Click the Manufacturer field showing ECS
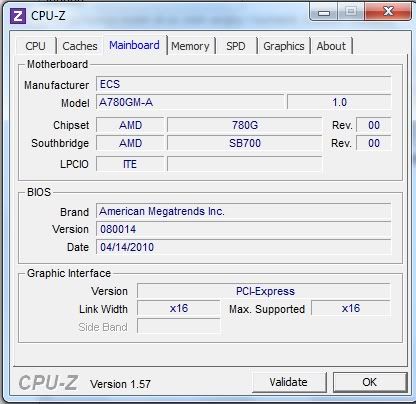416x404 pixels. [x=243, y=84]
